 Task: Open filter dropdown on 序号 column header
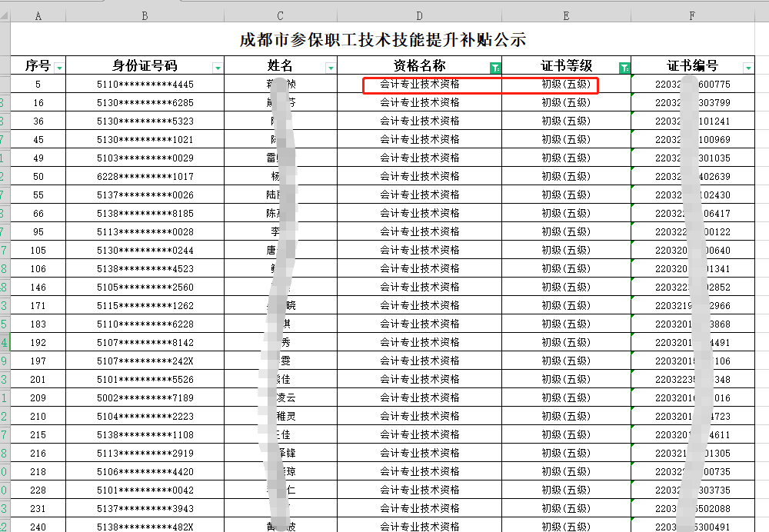[58, 67]
